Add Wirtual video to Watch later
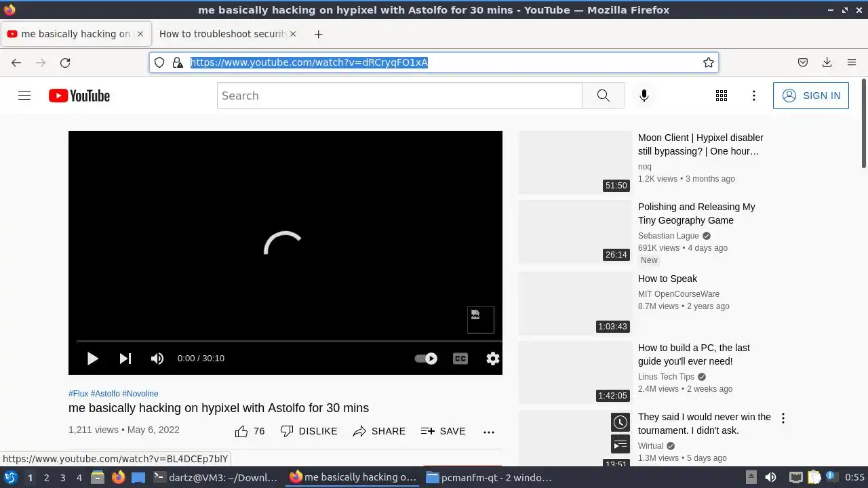The height and width of the screenshot is (488, 868). pos(620,423)
